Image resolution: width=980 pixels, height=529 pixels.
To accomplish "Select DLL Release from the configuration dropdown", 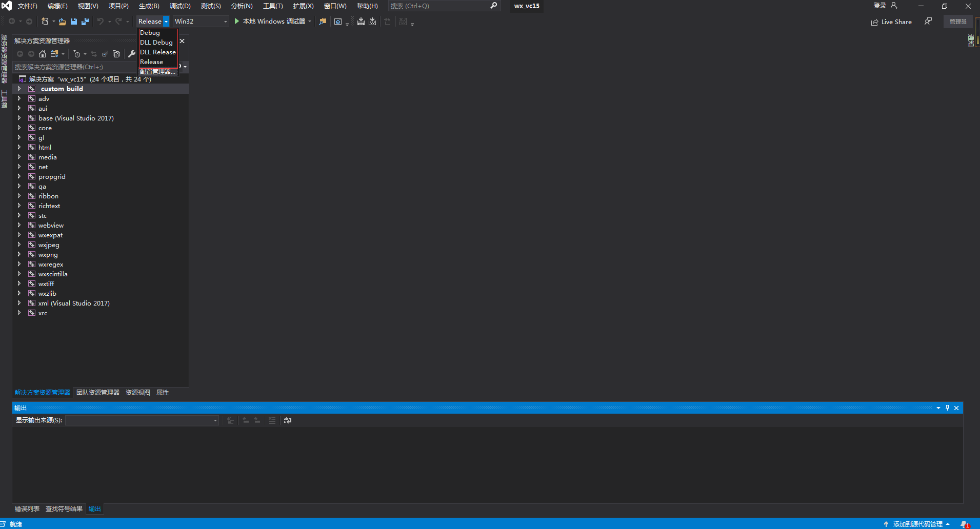I will pos(158,52).
